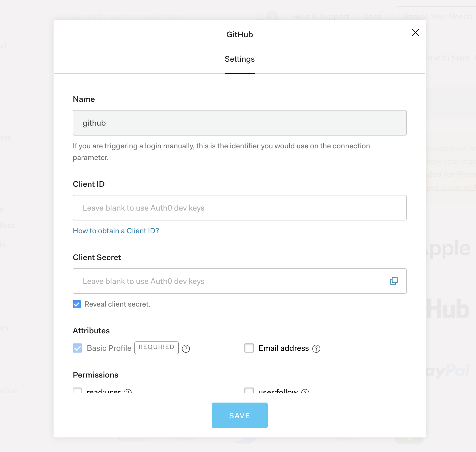The image size is (476, 452).
Task: Open Basic Profile help tooltip icon
Action: pos(186,348)
